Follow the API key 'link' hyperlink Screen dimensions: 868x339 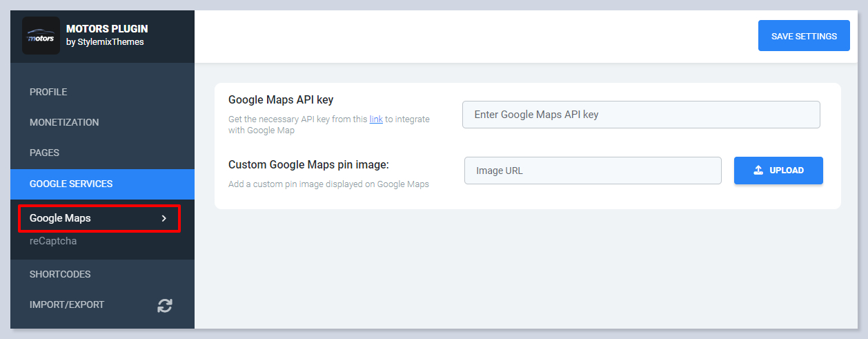[x=376, y=119]
